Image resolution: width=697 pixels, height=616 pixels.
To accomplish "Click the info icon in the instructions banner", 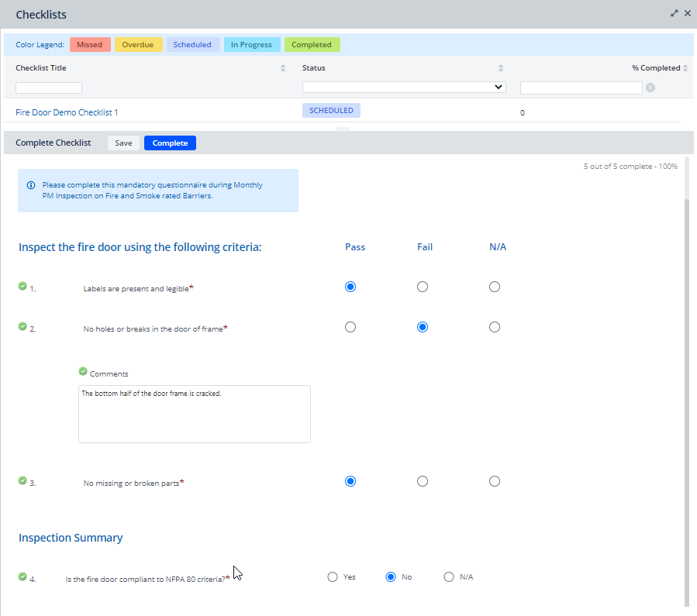I will point(31,185).
